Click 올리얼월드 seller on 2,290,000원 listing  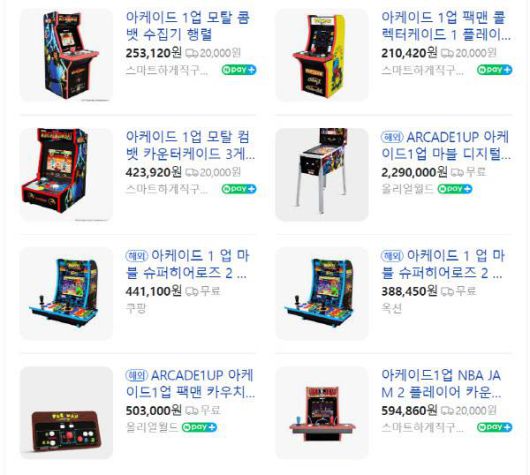(x=407, y=189)
